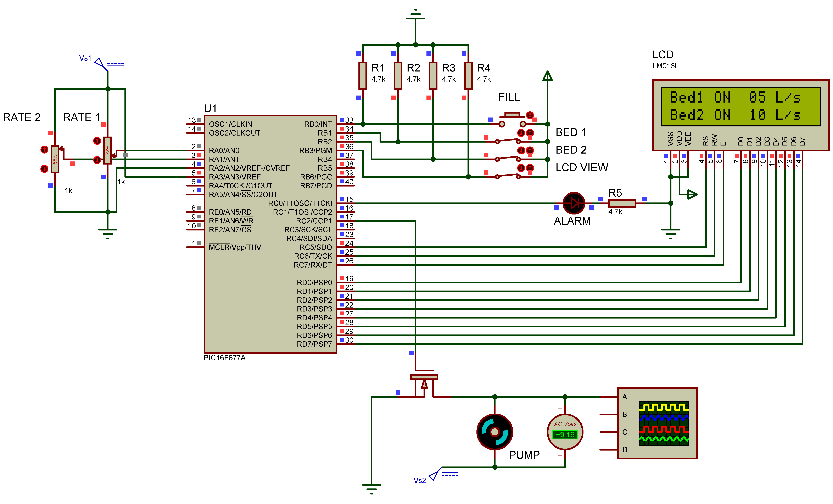Select the RATE 2 potentiometer body showing 86%

(x=55, y=159)
